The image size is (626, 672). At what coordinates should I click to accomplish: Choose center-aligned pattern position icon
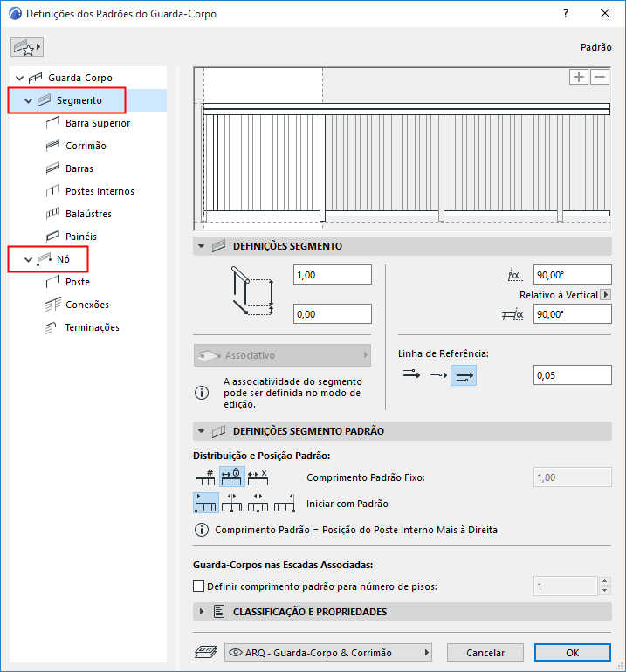click(x=232, y=503)
